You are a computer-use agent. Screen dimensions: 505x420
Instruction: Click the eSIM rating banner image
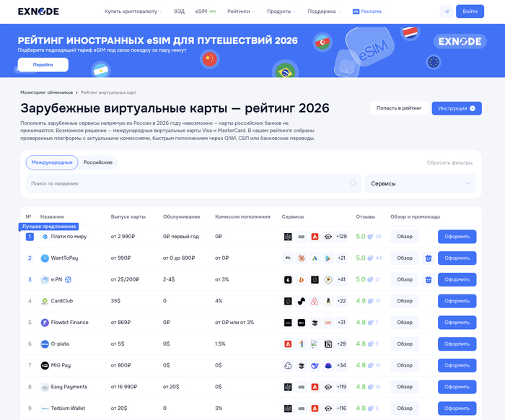pyautogui.click(x=252, y=51)
